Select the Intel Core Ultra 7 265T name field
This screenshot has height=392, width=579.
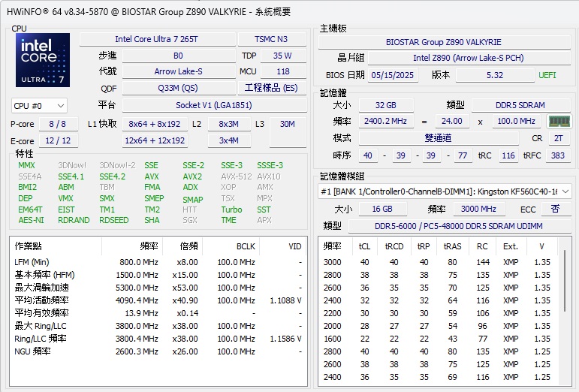point(156,39)
